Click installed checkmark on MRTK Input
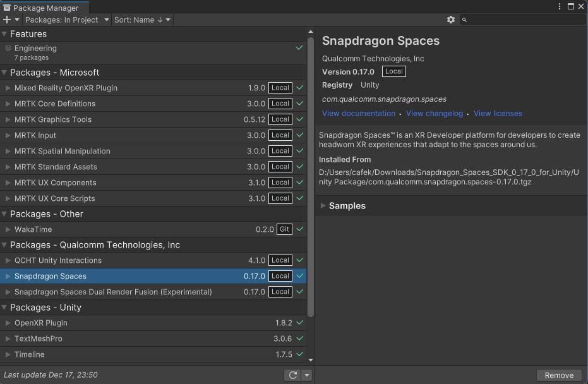This screenshot has height=384, width=588. click(300, 135)
